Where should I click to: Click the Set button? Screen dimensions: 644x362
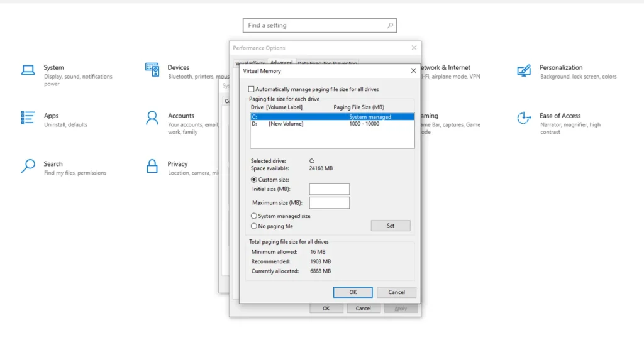point(390,226)
